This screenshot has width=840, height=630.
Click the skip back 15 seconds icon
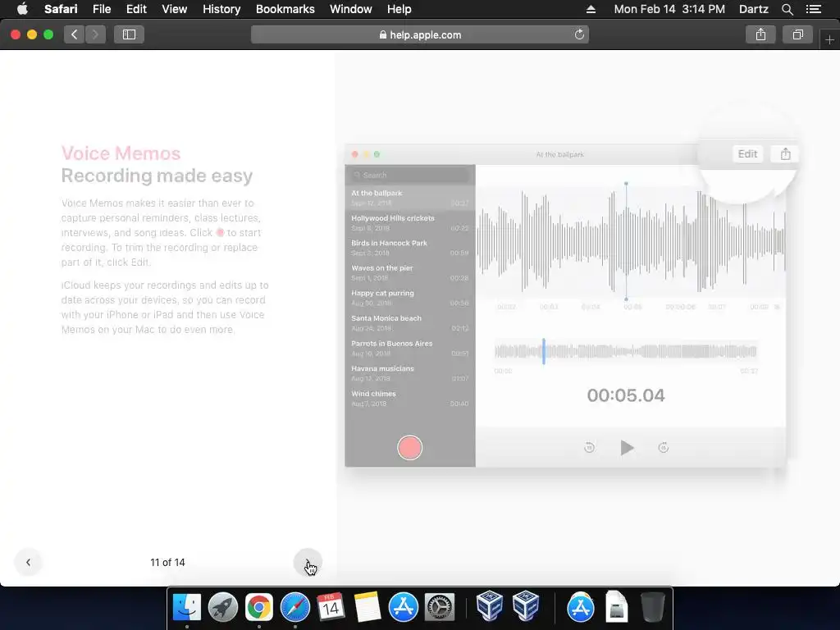[x=589, y=447]
